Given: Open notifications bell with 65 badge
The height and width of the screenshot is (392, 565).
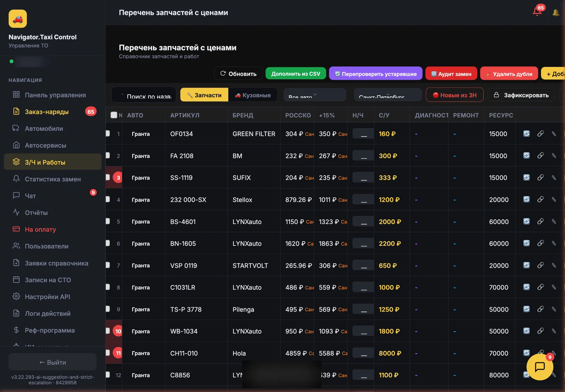Looking at the screenshot, I should tap(538, 11).
